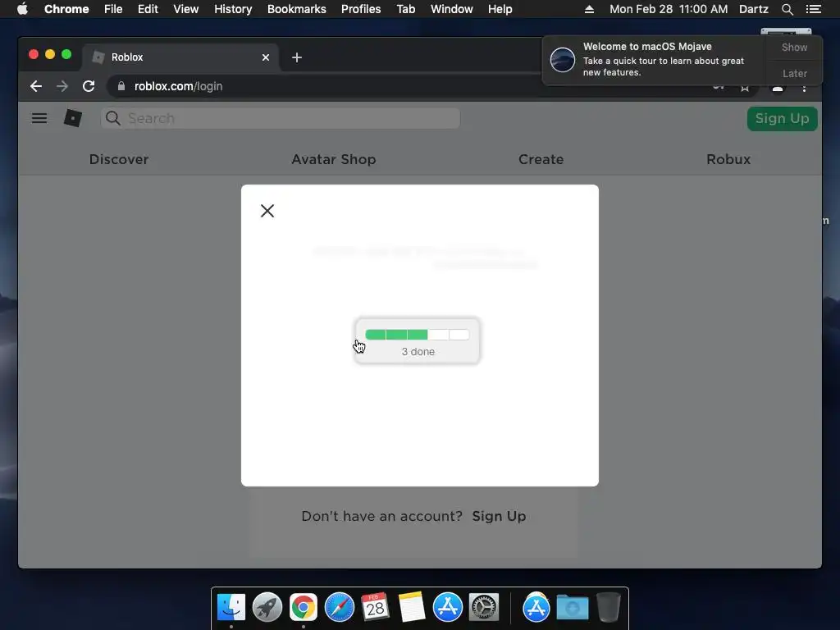Viewport: 840px width, 630px height.
Task: Focus the Roblox Search field
Action: [x=281, y=118]
